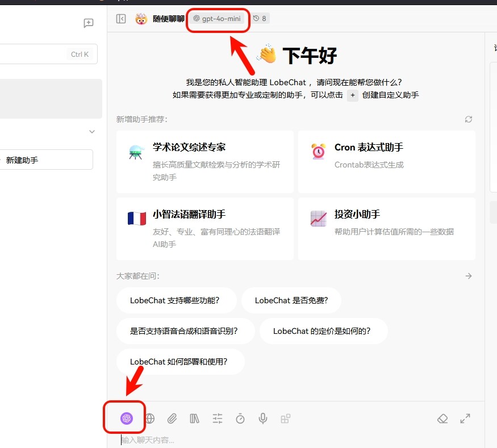Screen dimensions: 497x448
Task: Click the 下午好 greeting heading
Action: coord(310,56)
